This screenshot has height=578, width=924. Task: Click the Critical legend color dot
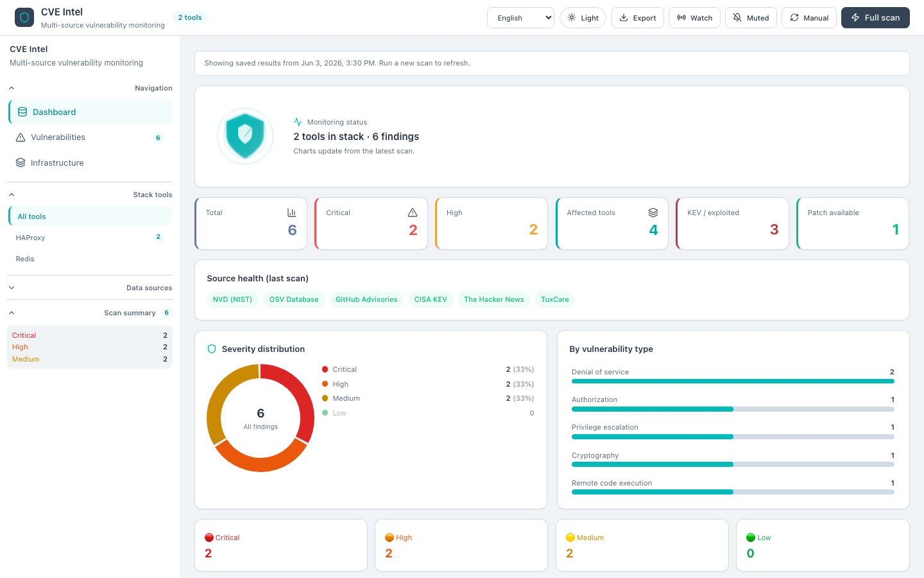click(x=325, y=369)
